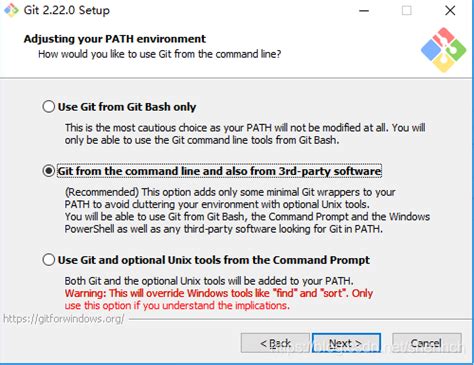This screenshot has height=365, width=474.
Task: Minimize the Git Setup window
Action: point(364,11)
